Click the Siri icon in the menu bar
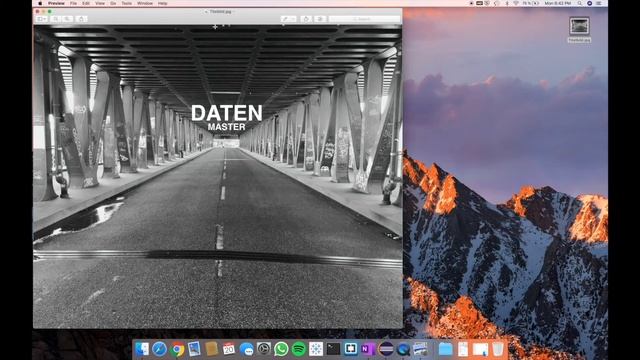640x360 pixels. (x=589, y=3)
